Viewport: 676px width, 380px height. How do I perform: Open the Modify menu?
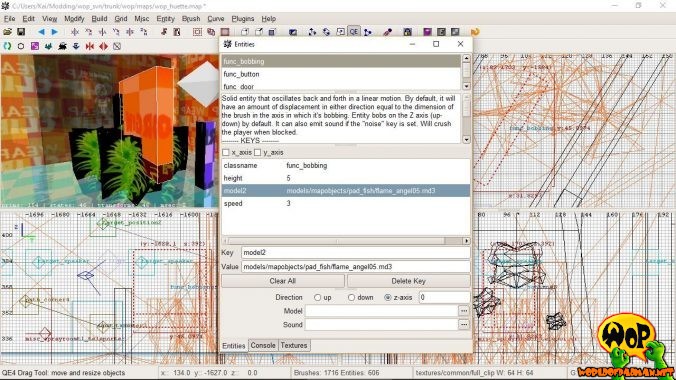74,19
